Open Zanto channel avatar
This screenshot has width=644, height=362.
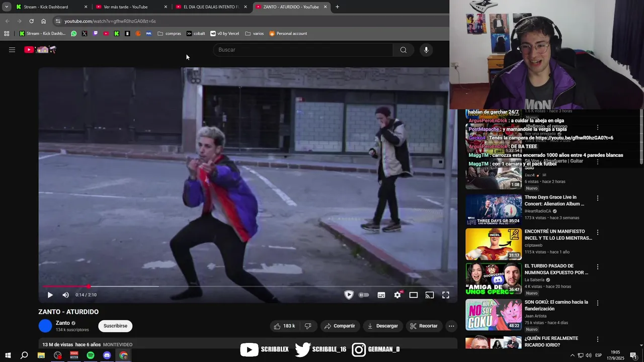tap(45, 326)
